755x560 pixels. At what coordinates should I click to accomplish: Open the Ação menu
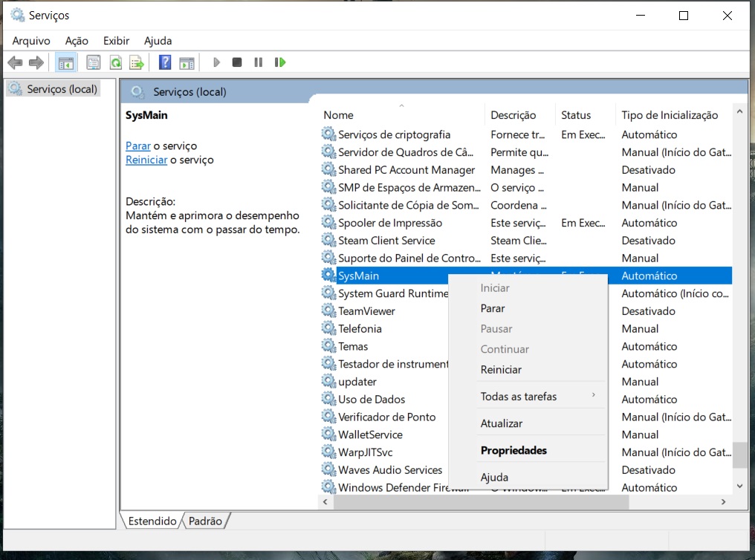77,41
